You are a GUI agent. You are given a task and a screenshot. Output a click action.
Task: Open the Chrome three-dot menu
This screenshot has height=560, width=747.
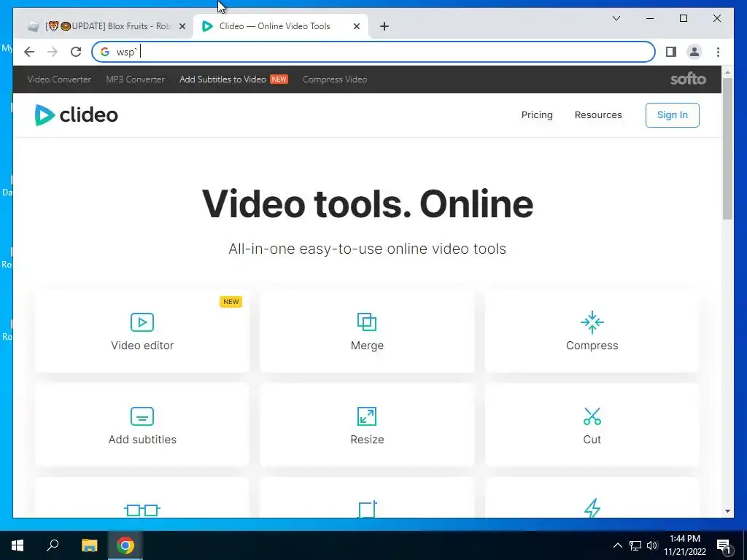(x=718, y=52)
